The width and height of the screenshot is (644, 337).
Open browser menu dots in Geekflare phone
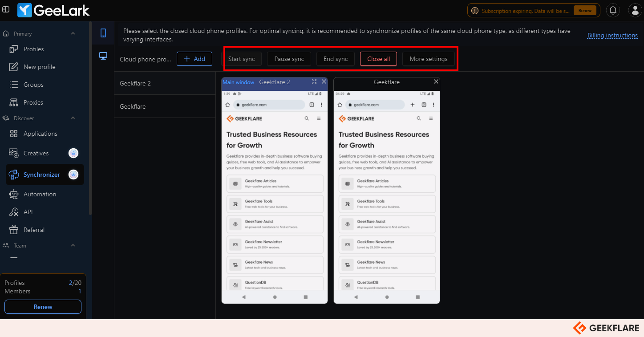[433, 105]
